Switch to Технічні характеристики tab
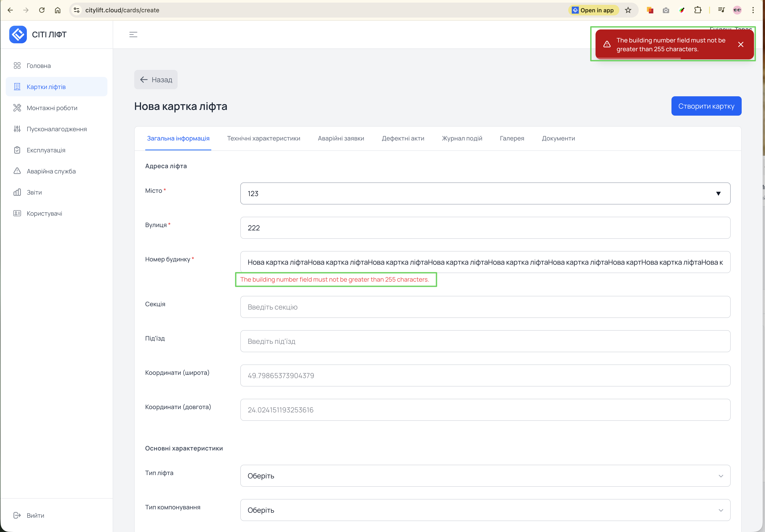Screen dimensions: 765x532 [264, 138]
